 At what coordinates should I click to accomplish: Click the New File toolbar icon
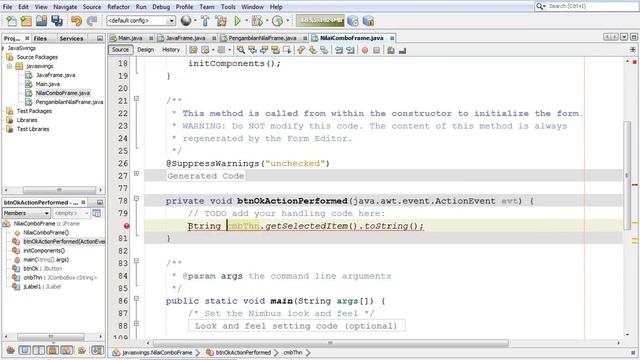tap(11, 21)
